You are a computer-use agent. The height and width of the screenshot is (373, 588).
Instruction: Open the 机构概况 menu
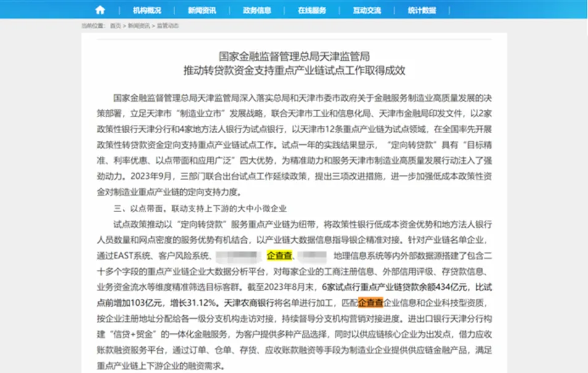147,10
